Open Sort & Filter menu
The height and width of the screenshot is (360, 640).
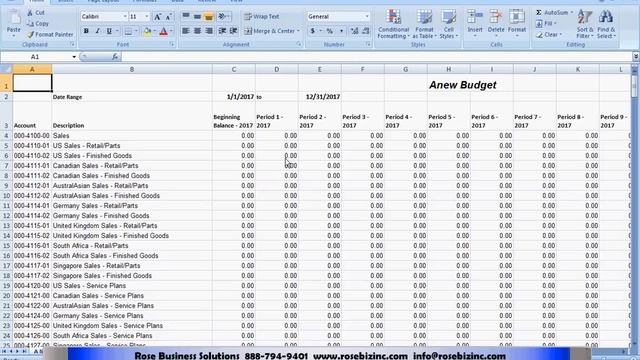pyautogui.click(x=585, y=24)
